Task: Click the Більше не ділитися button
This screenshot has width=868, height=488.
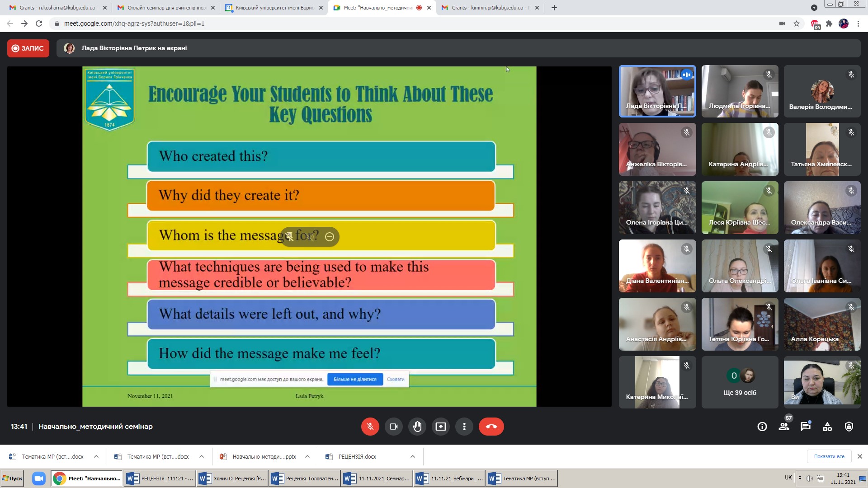Action: 355,379
